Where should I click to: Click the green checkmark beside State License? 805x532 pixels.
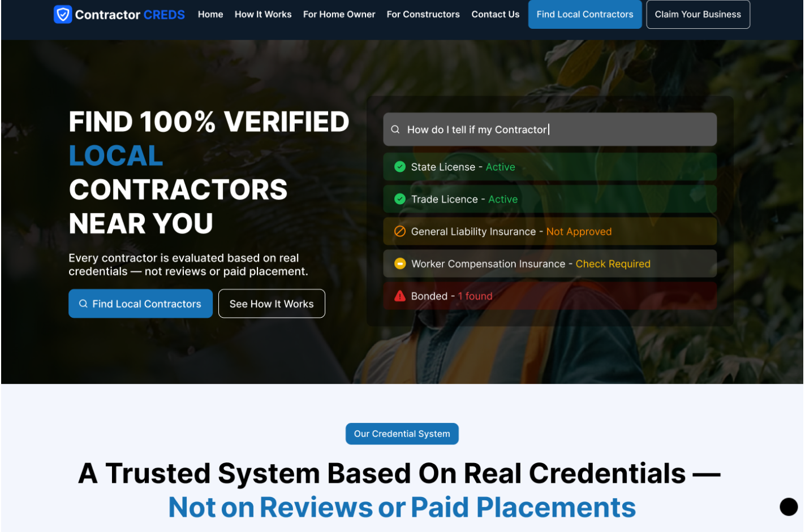(400, 167)
